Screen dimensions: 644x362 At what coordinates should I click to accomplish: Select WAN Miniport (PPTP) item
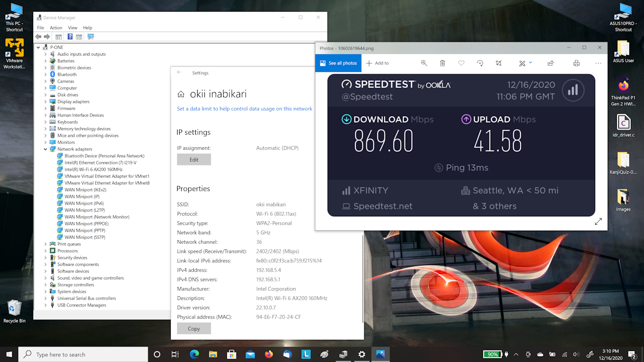point(84,230)
